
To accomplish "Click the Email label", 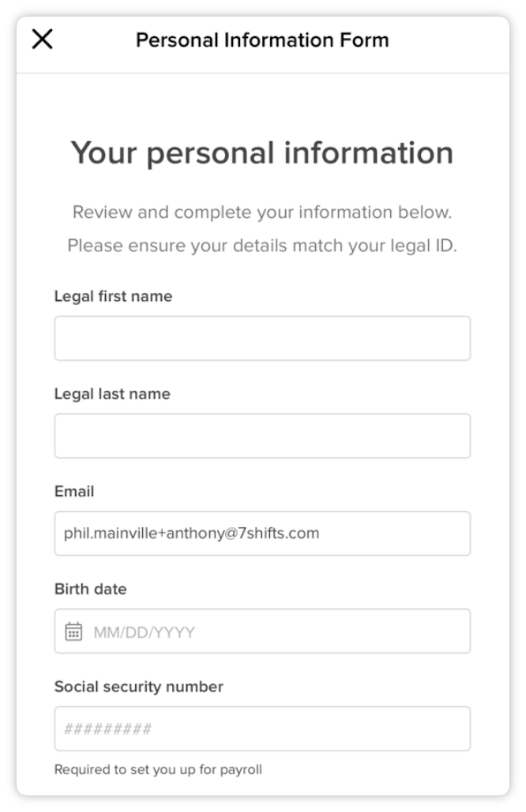I will click(74, 491).
